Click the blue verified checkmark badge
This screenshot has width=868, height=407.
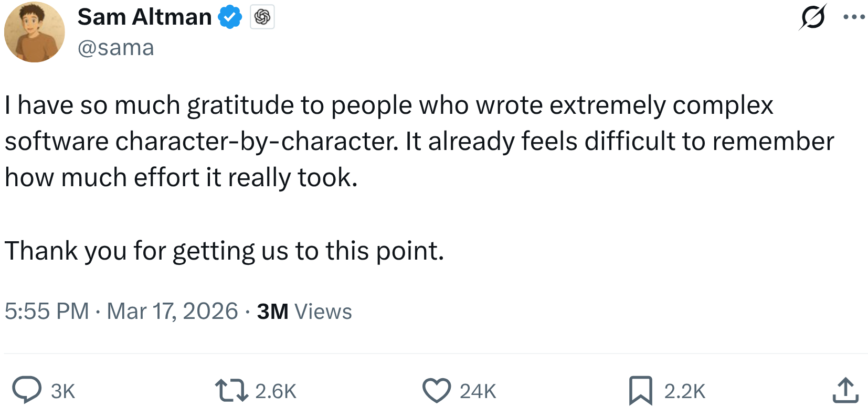point(230,17)
